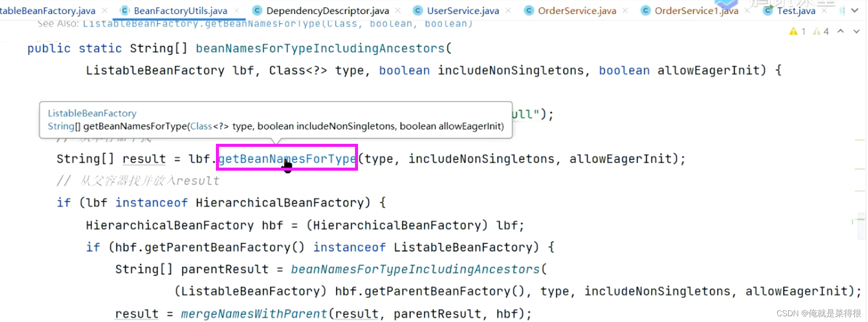Click ListableBeanFactory link in the tooltip
Screen dimensions: 868x322
(x=92, y=113)
